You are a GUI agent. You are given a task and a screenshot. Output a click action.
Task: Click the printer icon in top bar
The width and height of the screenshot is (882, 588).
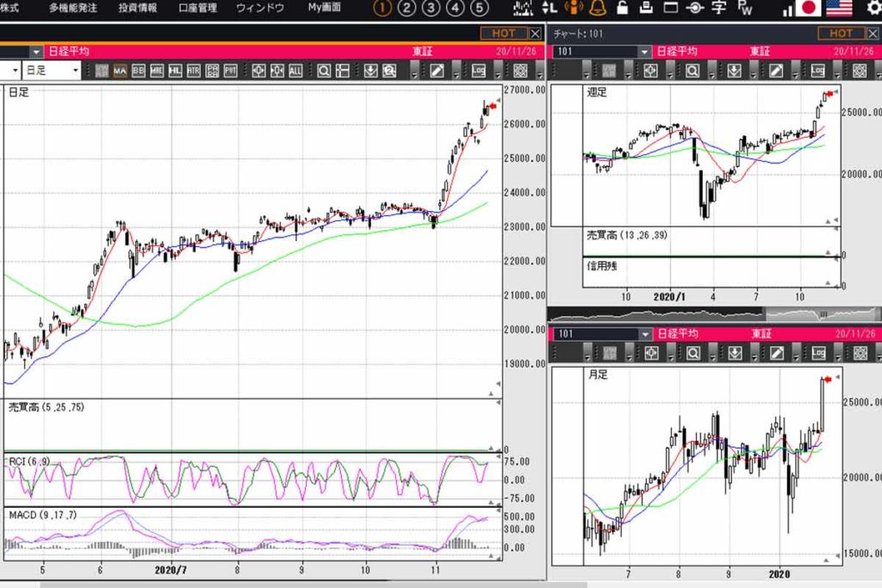coord(646,9)
